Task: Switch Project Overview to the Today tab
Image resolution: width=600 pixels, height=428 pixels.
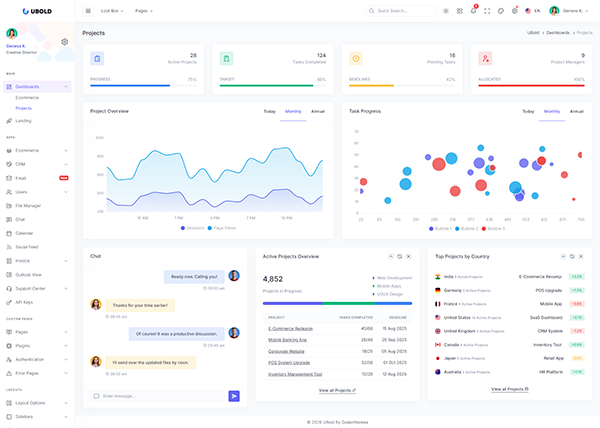Action: tap(269, 111)
